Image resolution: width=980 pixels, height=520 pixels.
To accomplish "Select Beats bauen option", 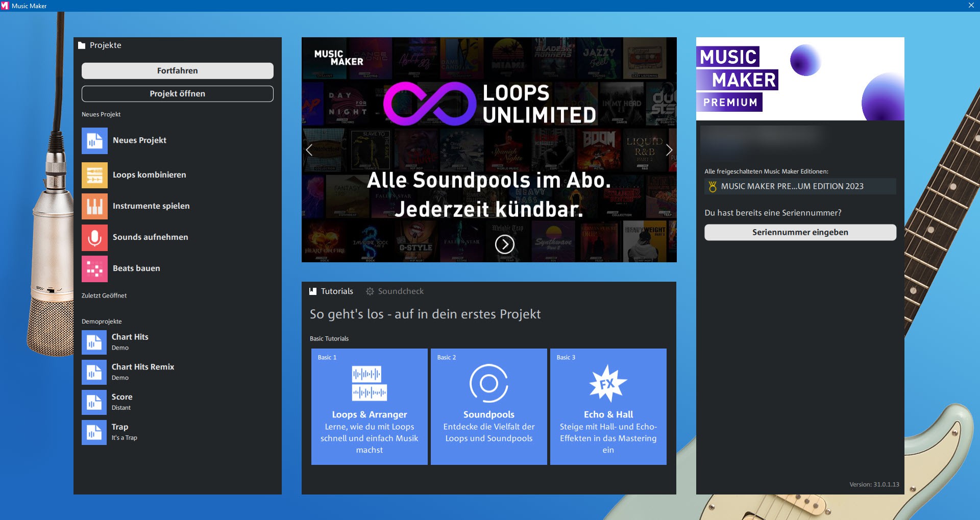I will tap(136, 268).
